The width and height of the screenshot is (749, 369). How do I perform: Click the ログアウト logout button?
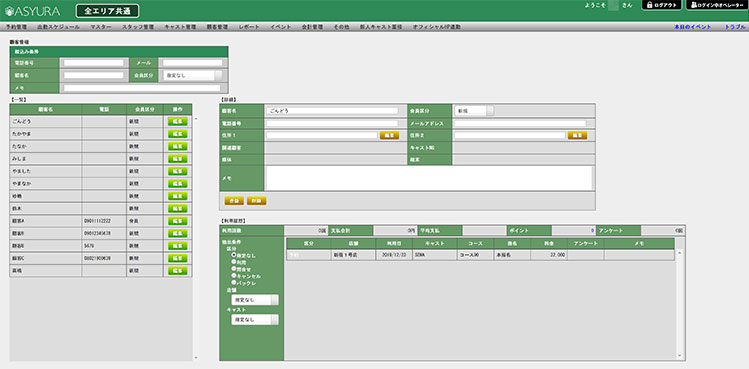662,5
